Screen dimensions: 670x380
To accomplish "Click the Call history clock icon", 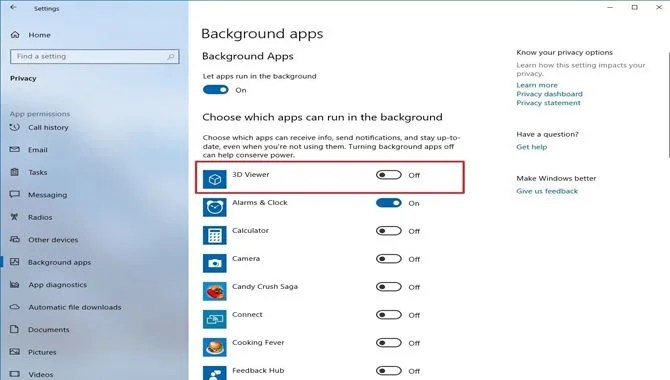I will [x=15, y=127].
